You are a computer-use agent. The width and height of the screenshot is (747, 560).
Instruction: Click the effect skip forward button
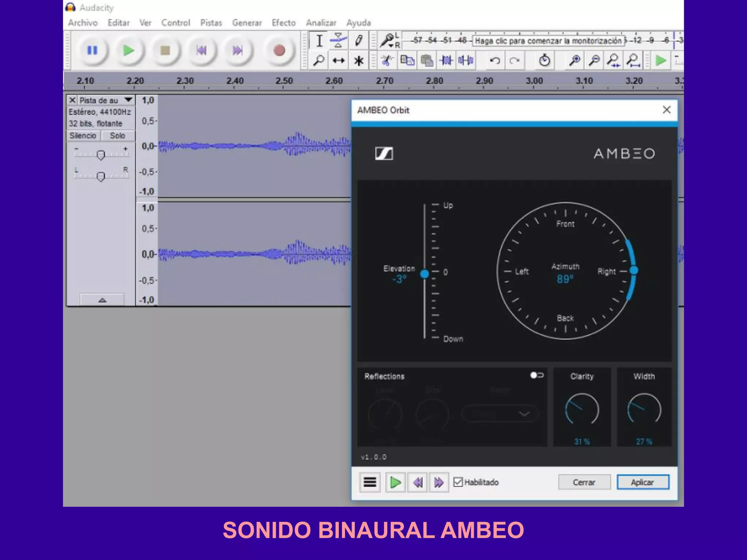[439, 482]
